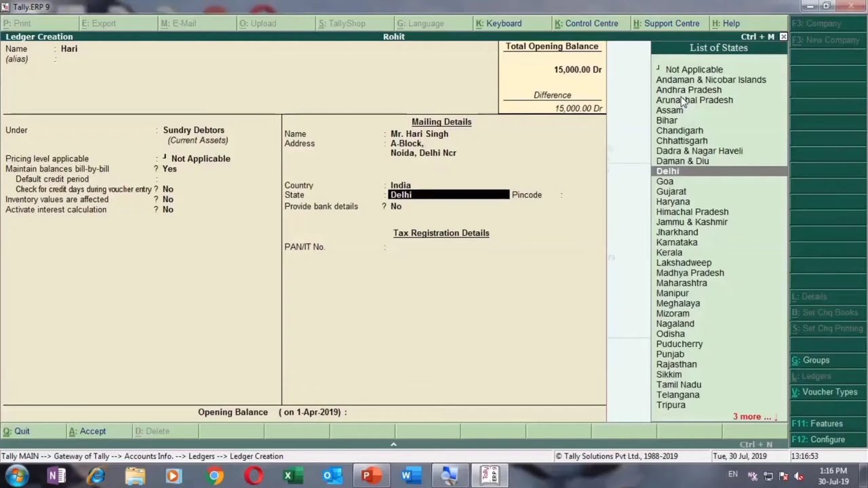Click F11: Features button
The height and width of the screenshot is (488, 868).
pyautogui.click(x=829, y=424)
